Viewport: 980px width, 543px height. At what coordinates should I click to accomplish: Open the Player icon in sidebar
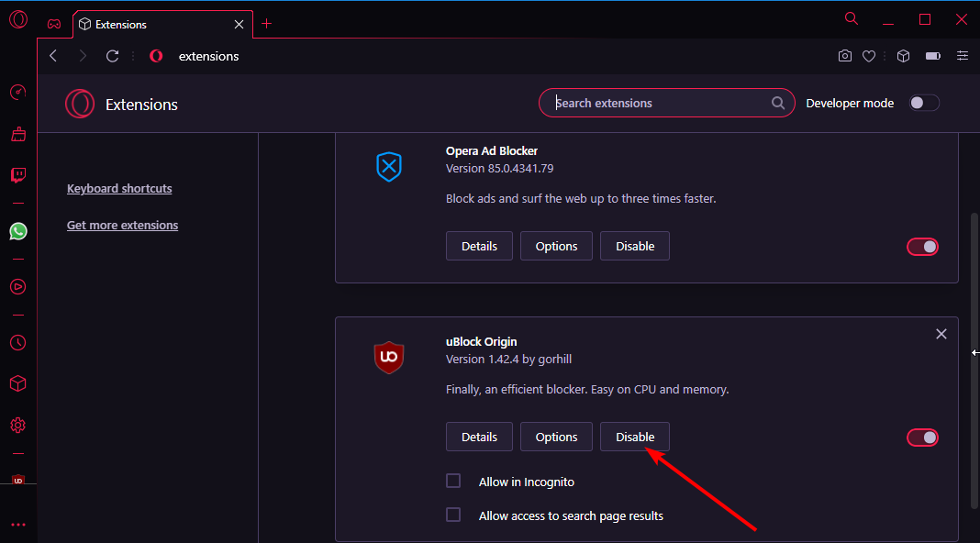click(x=18, y=287)
